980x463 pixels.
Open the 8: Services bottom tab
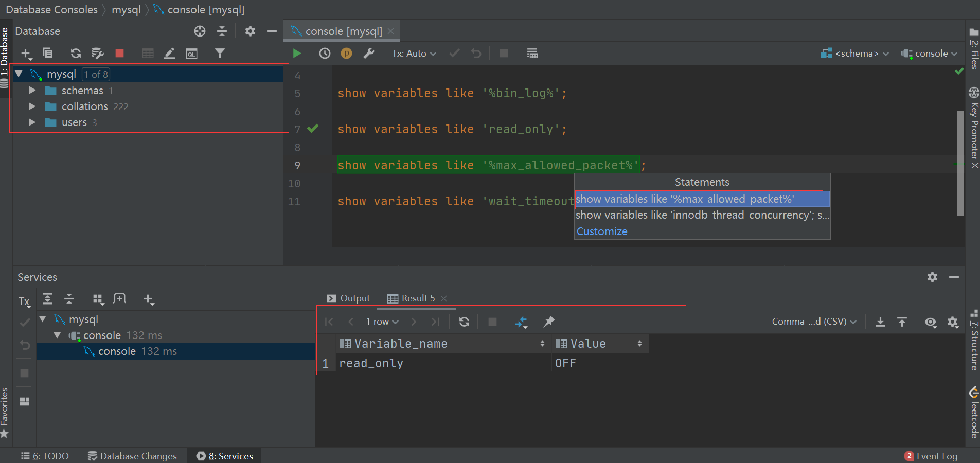224,456
